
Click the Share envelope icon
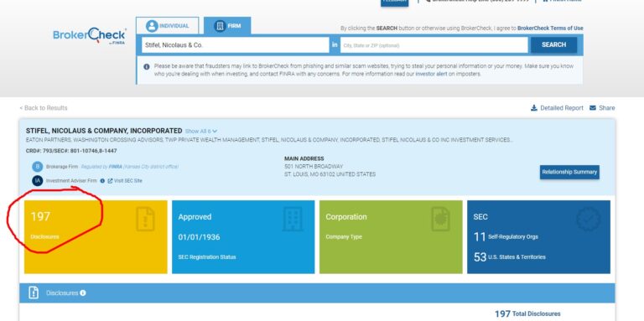[593, 108]
